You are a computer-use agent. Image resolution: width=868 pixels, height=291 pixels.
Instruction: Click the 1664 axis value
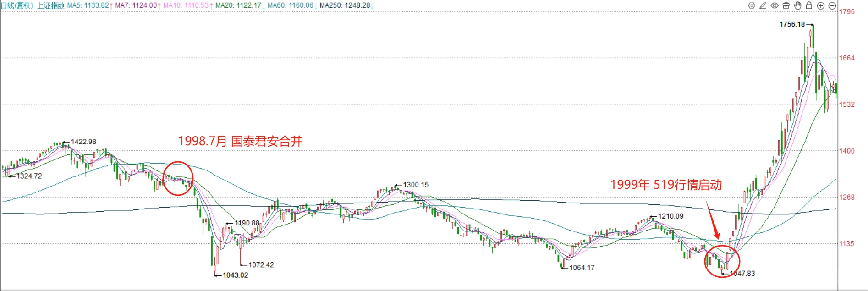847,58
